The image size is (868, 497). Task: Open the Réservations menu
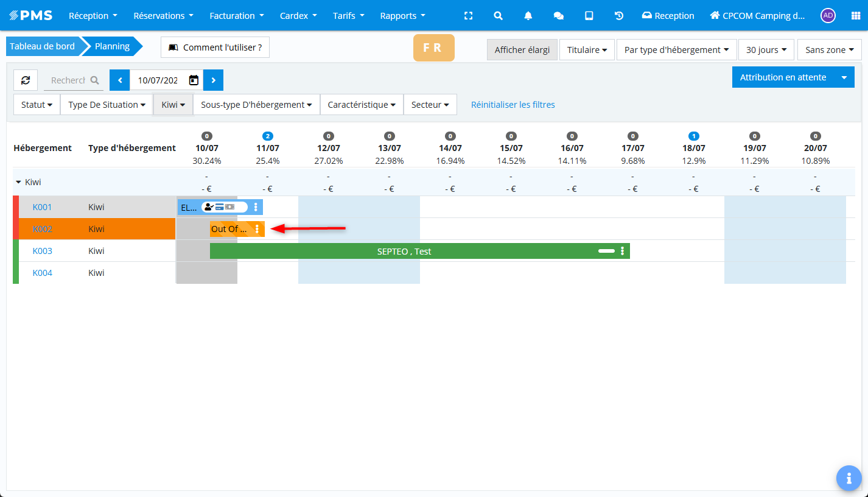(x=163, y=16)
